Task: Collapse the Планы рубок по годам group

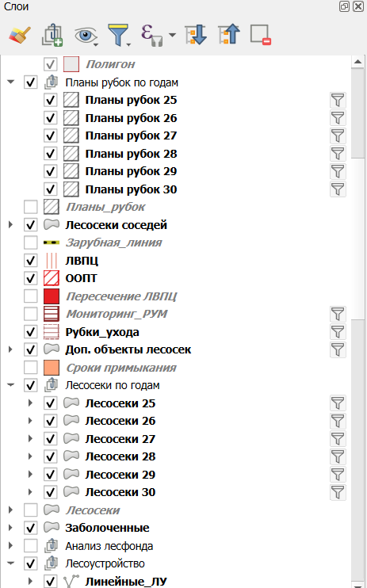Action: coord(10,82)
